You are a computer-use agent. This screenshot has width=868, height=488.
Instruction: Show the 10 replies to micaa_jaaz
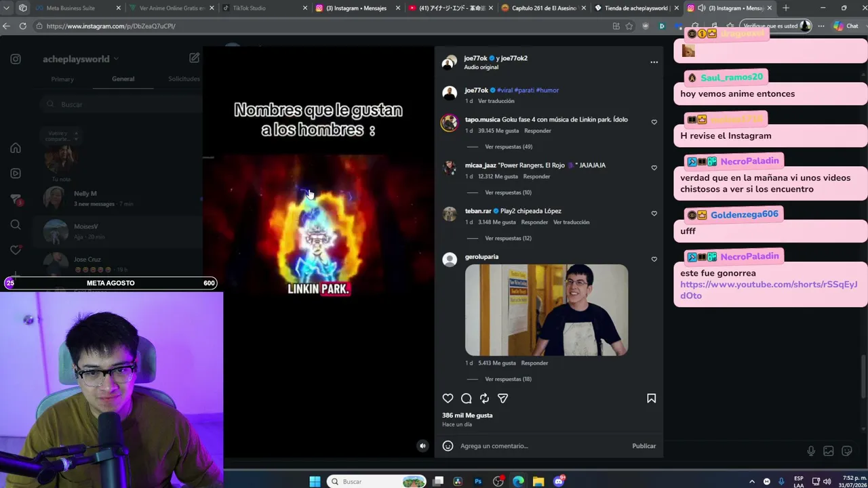pyautogui.click(x=508, y=192)
